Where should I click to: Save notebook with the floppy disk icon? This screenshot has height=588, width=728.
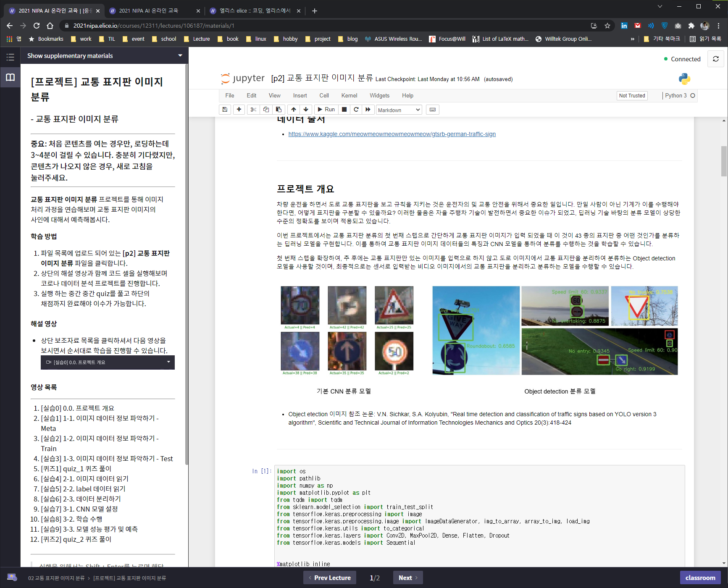(x=225, y=110)
